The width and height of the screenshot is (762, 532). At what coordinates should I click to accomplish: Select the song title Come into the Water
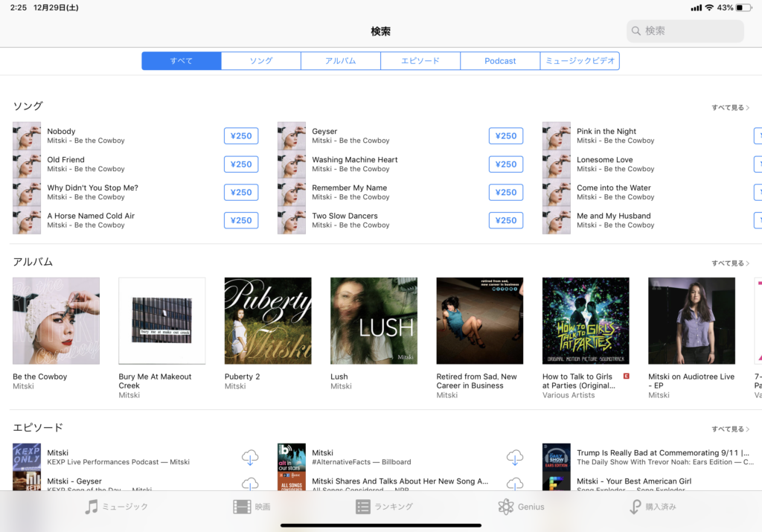click(614, 188)
